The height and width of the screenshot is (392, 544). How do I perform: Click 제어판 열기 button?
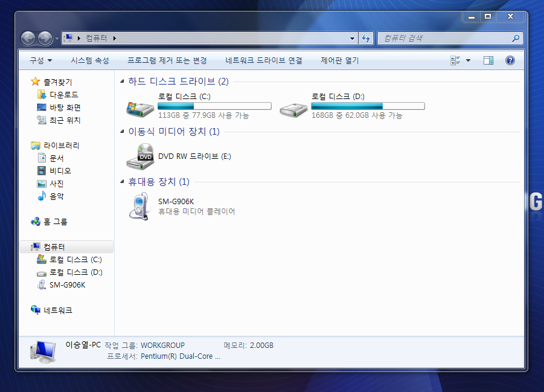(x=339, y=60)
